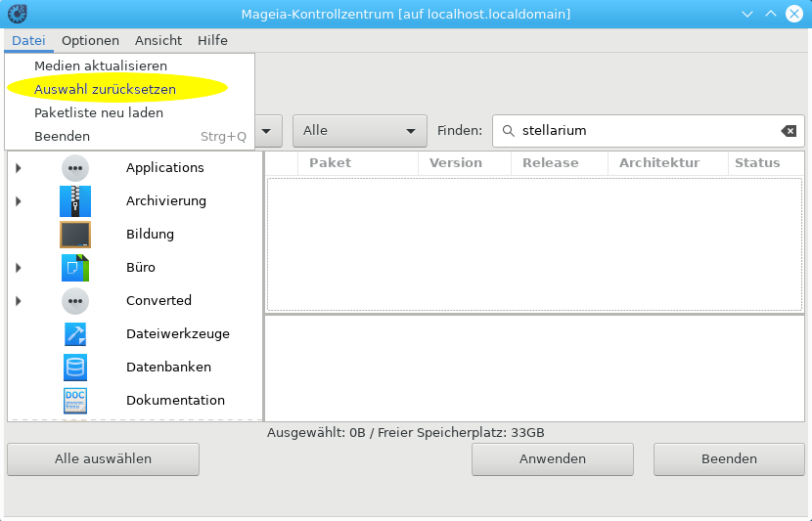Click the Anwenden button
The image size is (812, 521).
553,459
